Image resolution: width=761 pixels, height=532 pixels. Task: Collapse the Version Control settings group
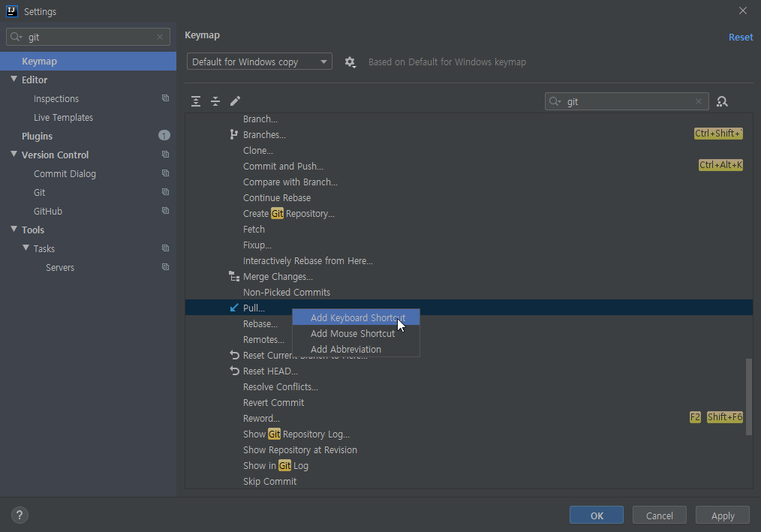coord(14,155)
